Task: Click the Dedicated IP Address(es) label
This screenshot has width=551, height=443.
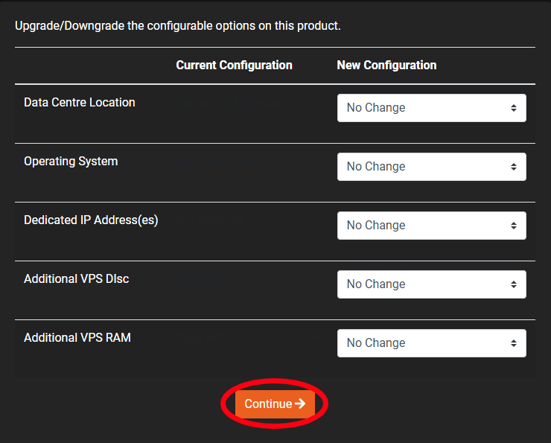Action: click(91, 220)
